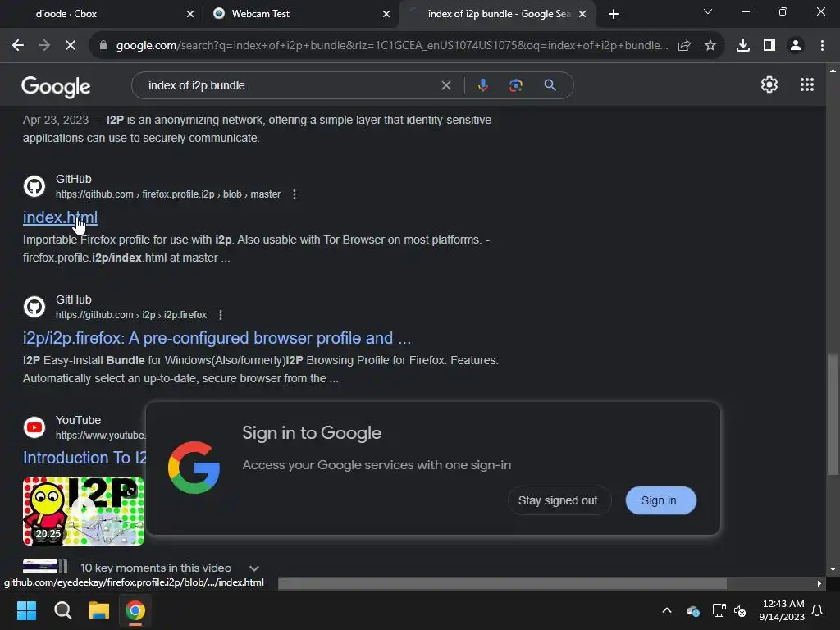The width and height of the screenshot is (840, 630).
Task: Click github.com firefox.profile.i2p breadcrumb URL
Action: (x=168, y=194)
